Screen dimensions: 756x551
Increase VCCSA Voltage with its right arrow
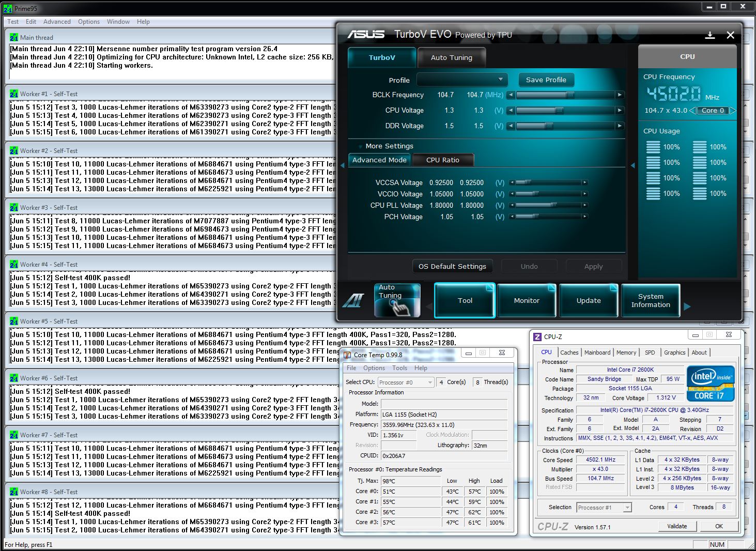point(584,182)
